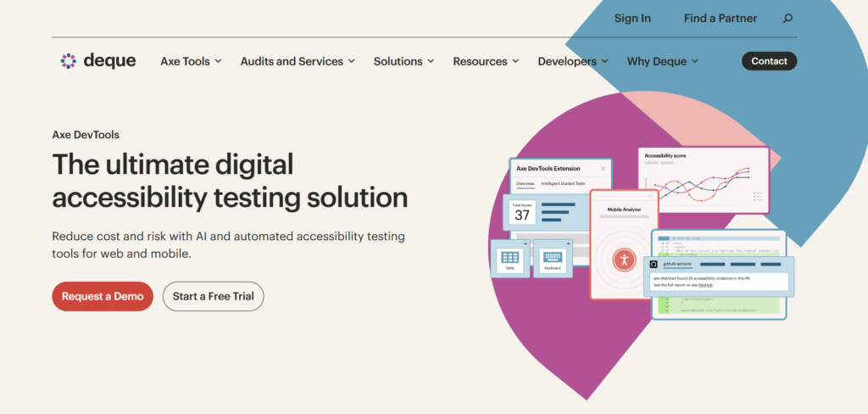Click the Accessibility score chart
The height and width of the screenshot is (414, 868).
click(704, 180)
